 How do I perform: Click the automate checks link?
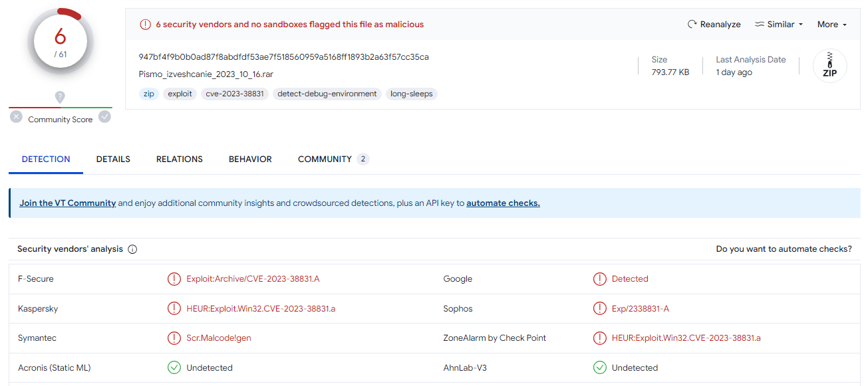503,203
